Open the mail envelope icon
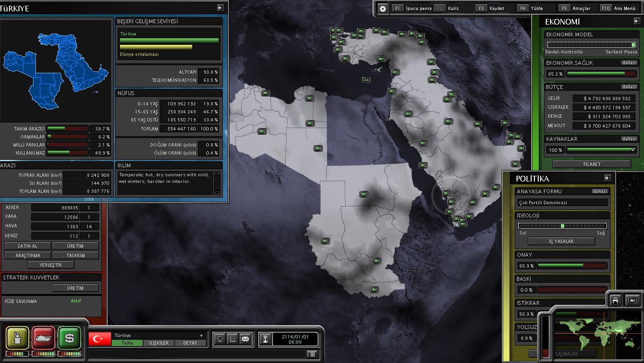Viewport: 644px width, 363px height. [x=246, y=339]
